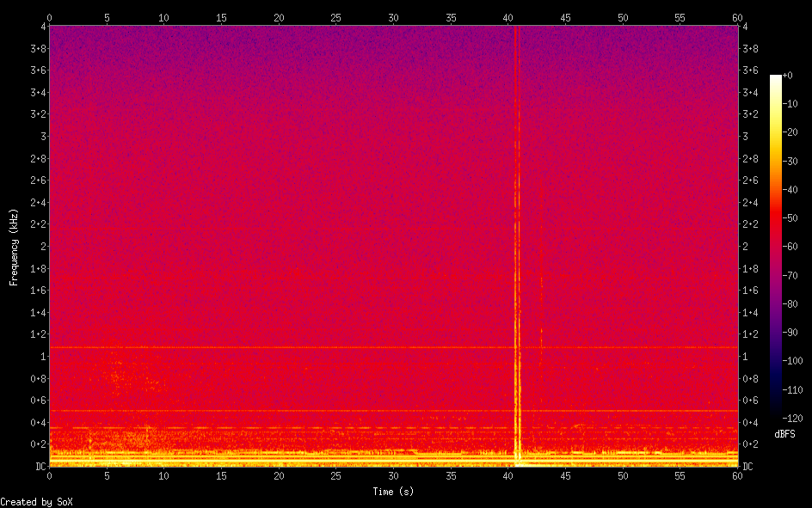This screenshot has width=812, height=508.
Task: Select the "-50" color scale value
Action: (790, 218)
